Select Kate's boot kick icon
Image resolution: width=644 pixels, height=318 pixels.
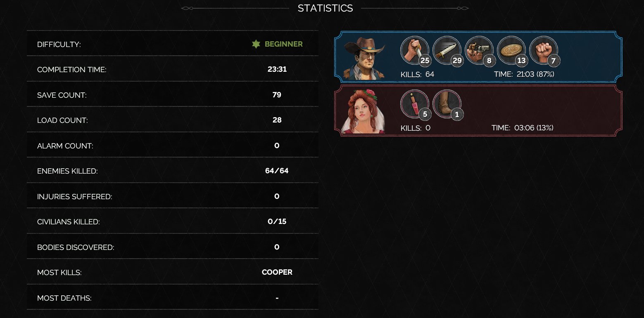[x=447, y=104]
